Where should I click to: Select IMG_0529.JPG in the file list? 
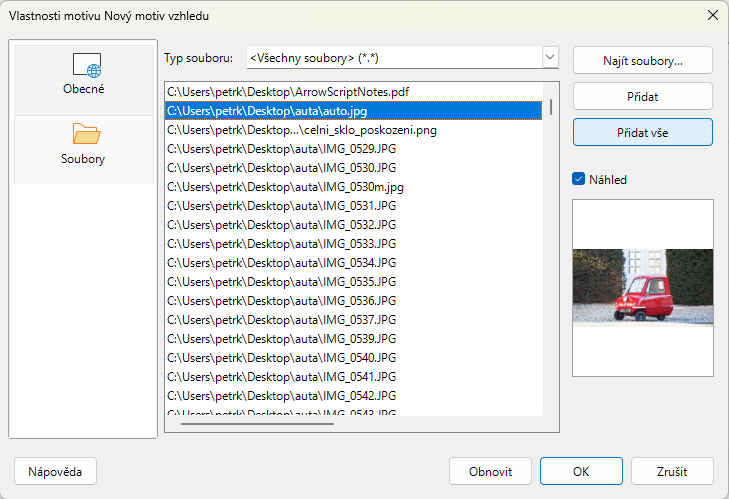point(354,149)
